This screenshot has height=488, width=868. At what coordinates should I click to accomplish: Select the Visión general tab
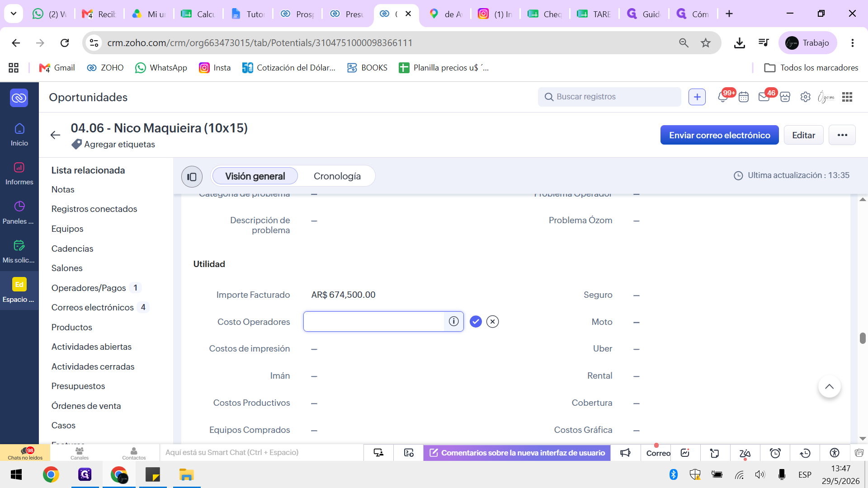(x=255, y=176)
